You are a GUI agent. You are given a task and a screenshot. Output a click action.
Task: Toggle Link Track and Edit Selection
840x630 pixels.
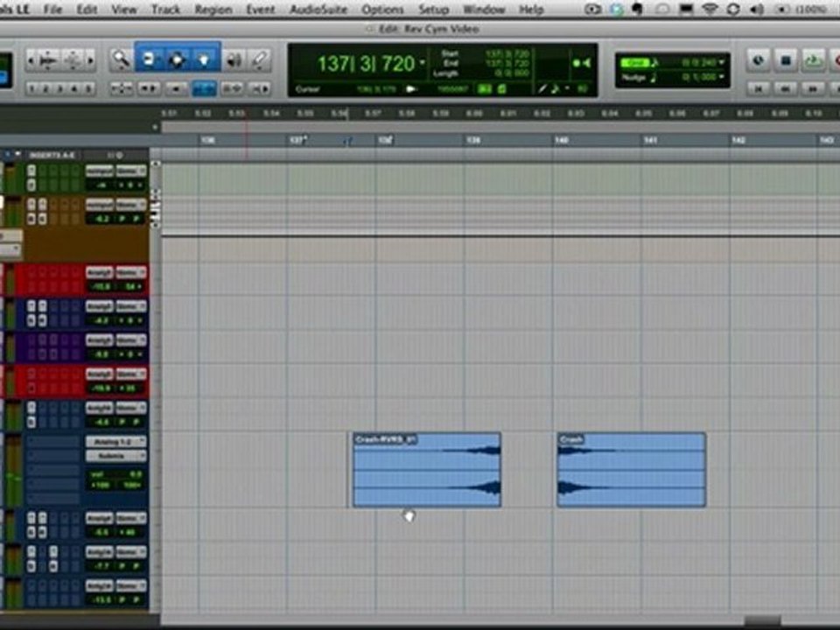(x=232, y=89)
